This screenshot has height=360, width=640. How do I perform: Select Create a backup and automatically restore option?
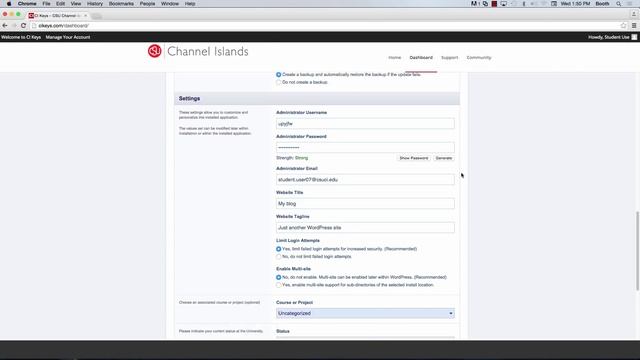click(x=278, y=75)
